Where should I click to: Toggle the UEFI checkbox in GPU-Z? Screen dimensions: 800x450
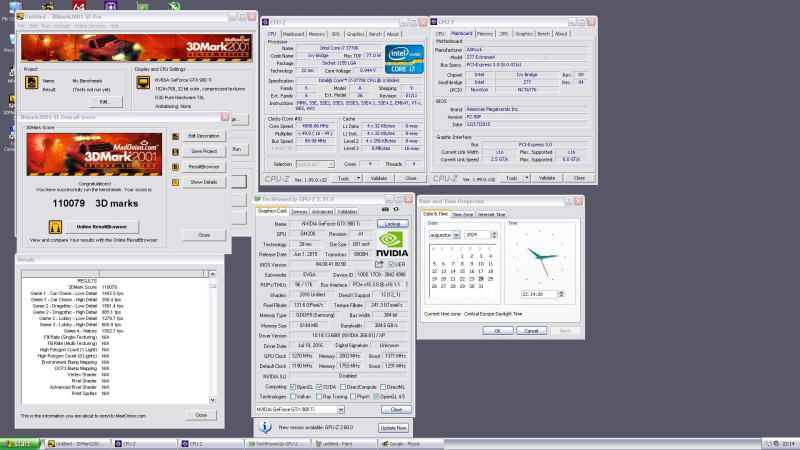(x=391, y=264)
